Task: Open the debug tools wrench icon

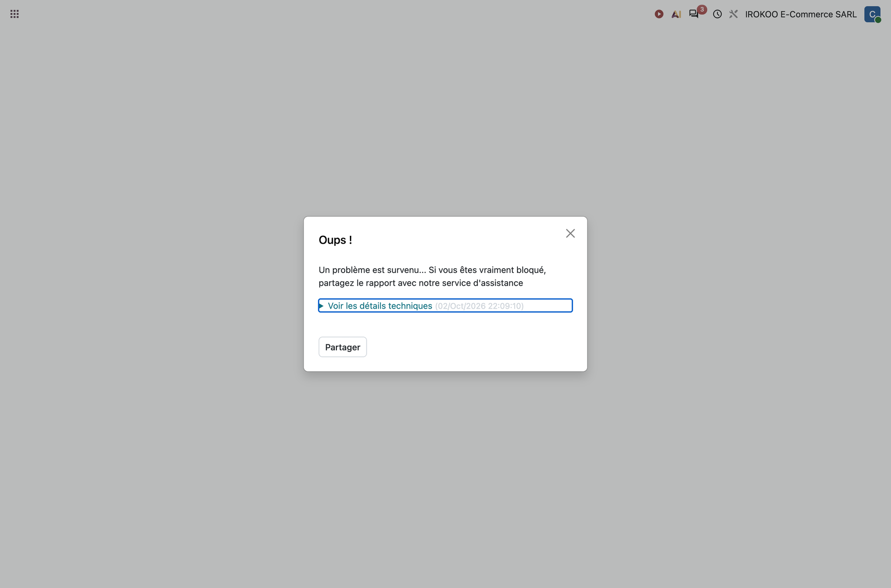Action: 733,14
